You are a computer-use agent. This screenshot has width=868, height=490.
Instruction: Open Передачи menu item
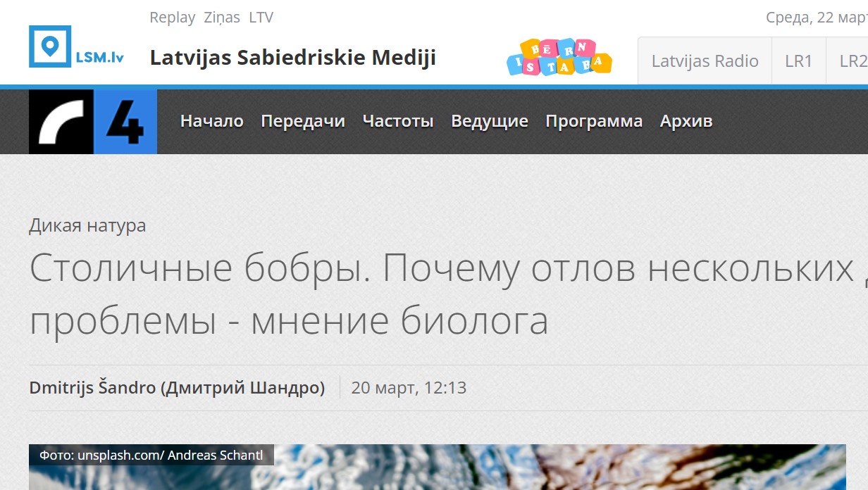(x=303, y=121)
